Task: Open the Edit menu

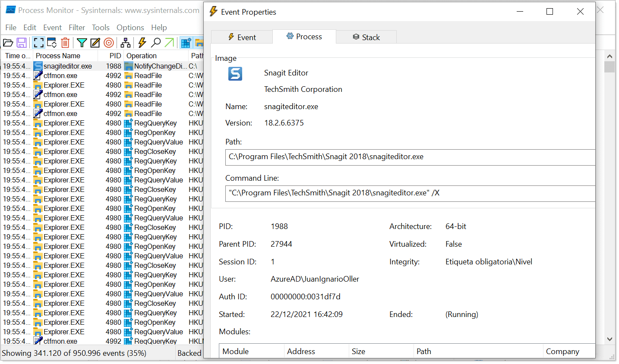Action: click(30, 28)
